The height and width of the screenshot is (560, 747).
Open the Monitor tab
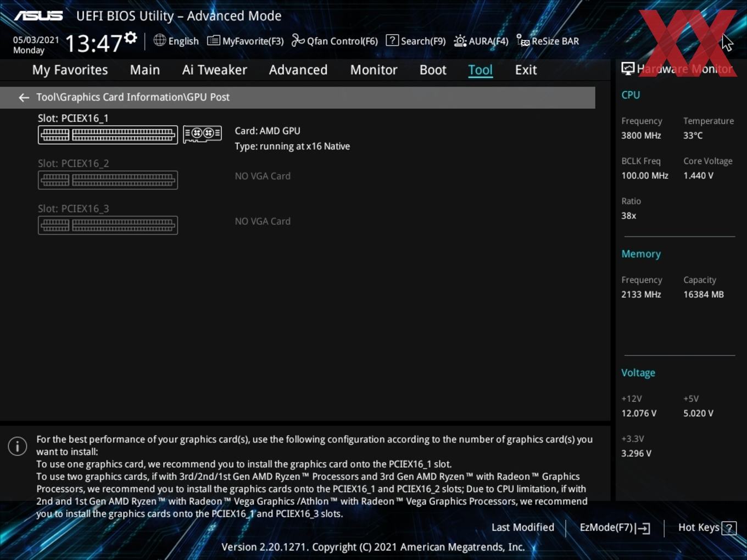[374, 70]
